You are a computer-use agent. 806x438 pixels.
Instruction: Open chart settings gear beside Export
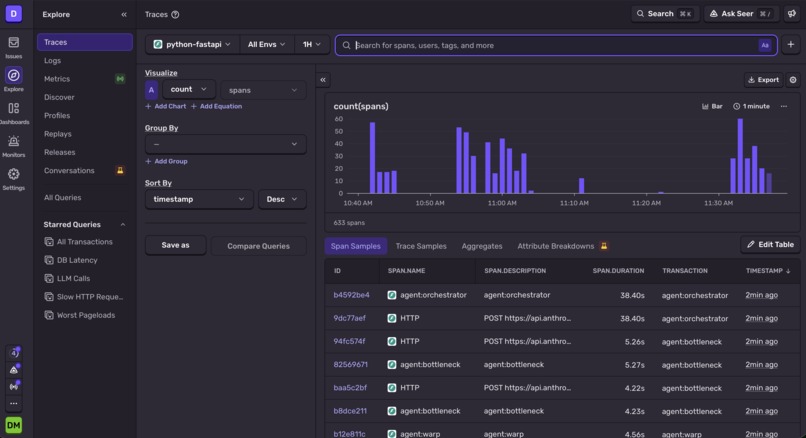pos(793,80)
